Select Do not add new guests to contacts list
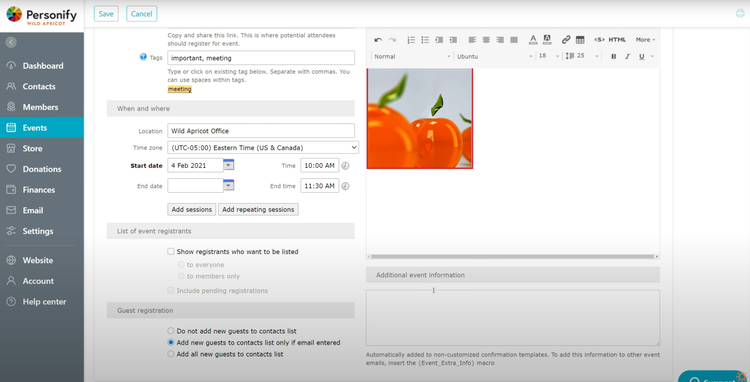This screenshot has height=382, width=750. pyautogui.click(x=171, y=331)
